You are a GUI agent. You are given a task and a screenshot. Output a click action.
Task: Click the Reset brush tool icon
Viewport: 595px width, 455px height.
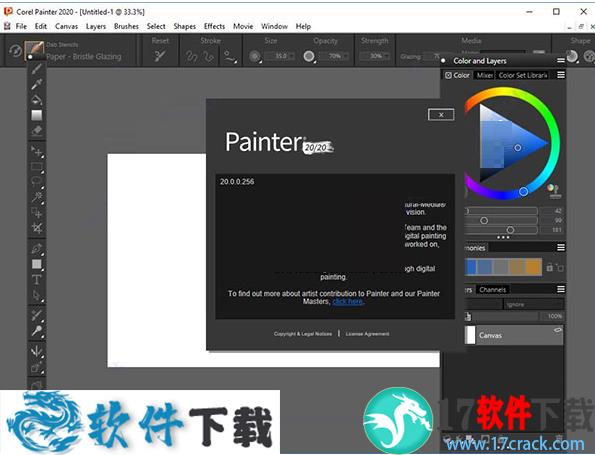click(160, 56)
